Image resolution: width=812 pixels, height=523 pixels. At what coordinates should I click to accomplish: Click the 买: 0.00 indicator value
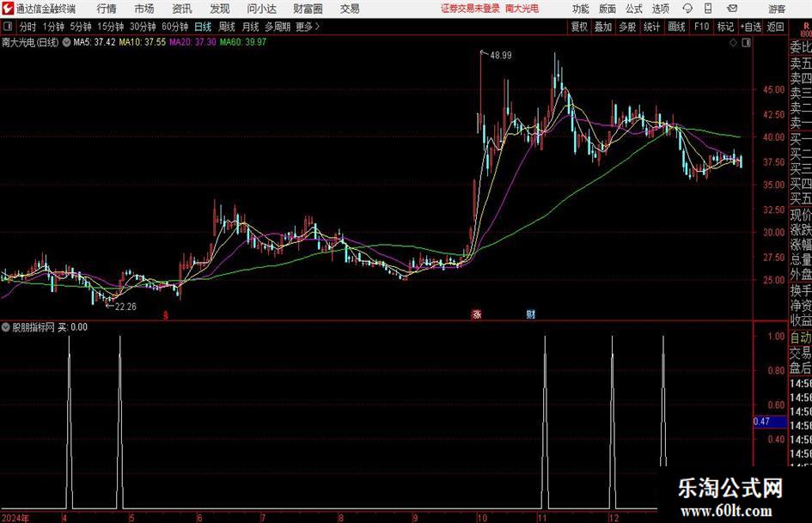click(72, 327)
